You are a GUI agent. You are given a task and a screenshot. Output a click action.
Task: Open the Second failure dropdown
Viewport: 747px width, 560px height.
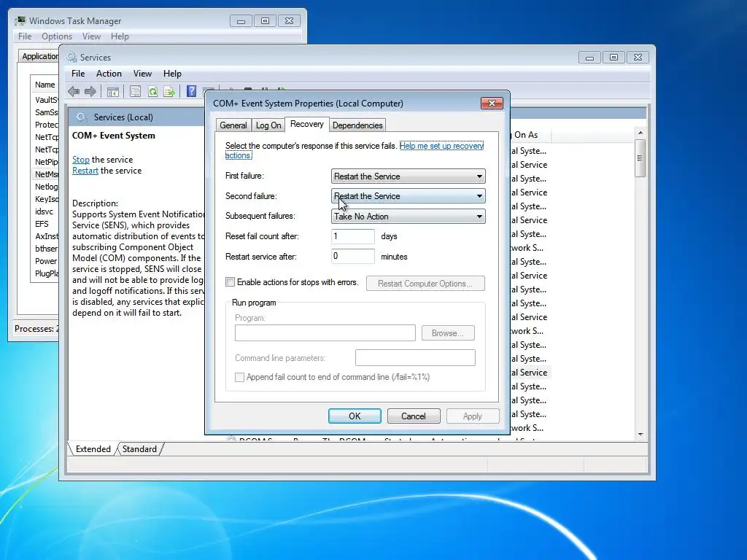coord(409,196)
